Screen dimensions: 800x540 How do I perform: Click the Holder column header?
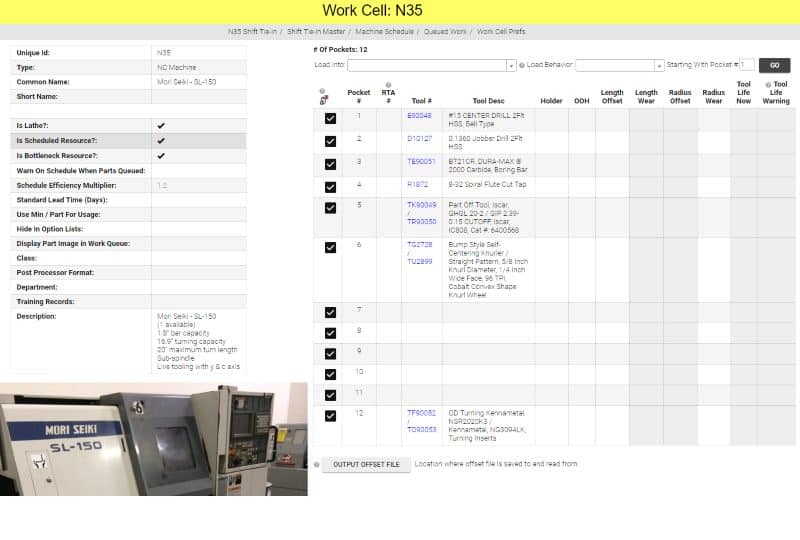click(551, 101)
